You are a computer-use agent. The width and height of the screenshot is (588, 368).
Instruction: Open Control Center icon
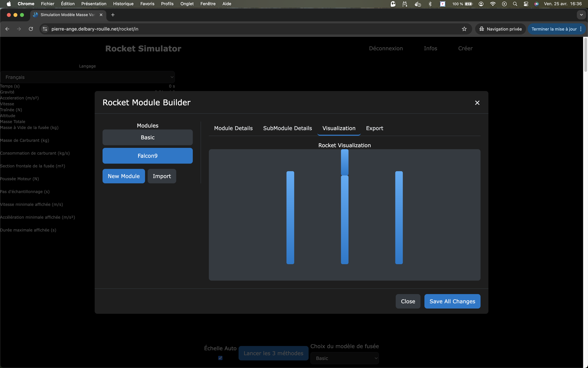(526, 4)
